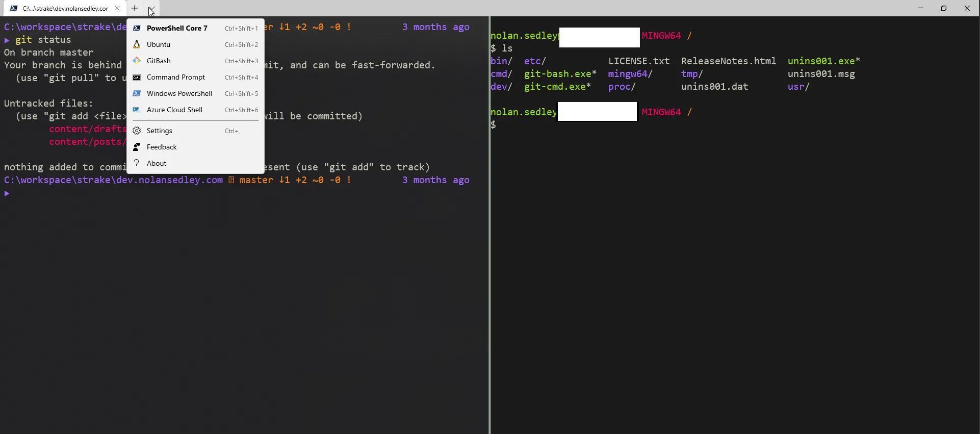980x434 pixels.
Task: Restore down the terminal window
Action: (944, 8)
